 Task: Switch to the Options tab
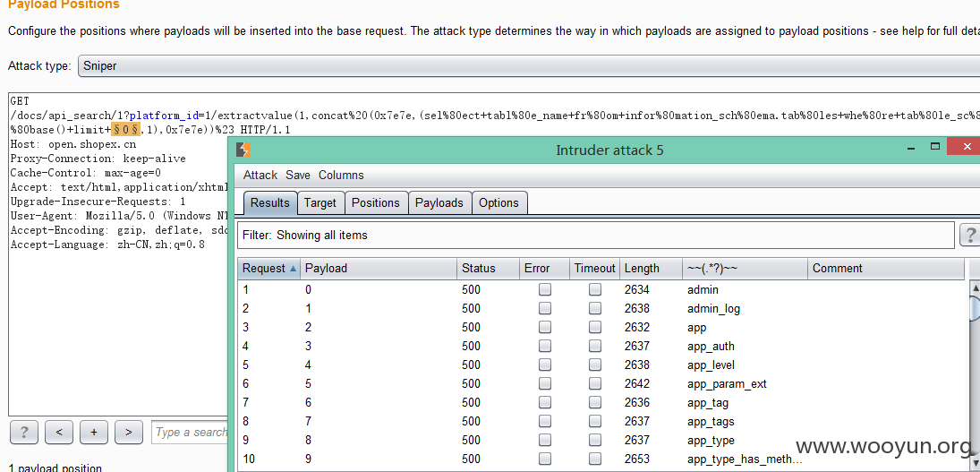tap(499, 202)
